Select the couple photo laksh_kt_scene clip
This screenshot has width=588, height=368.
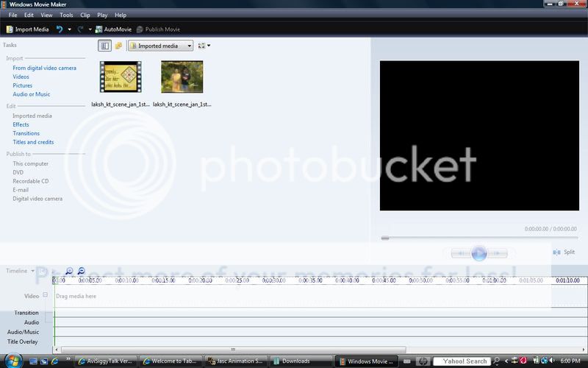point(182,77)
